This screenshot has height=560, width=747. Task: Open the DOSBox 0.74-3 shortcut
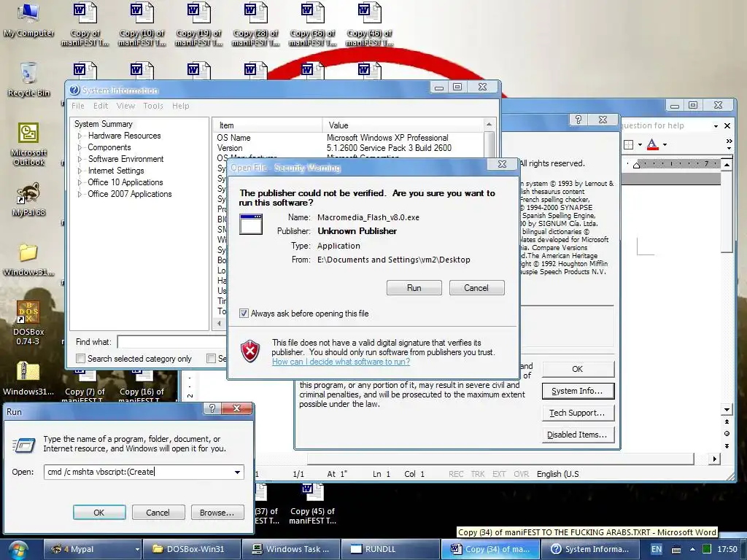28,323
